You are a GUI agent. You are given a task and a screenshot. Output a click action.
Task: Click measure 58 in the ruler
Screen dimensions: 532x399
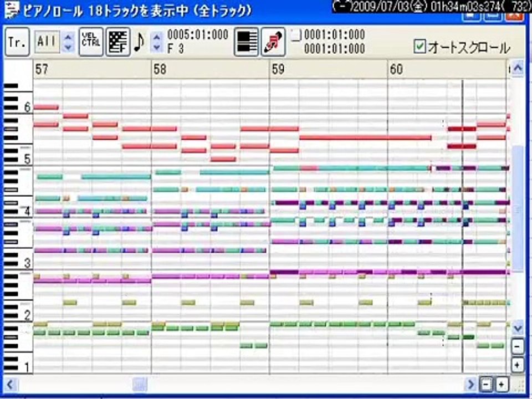click(160, 69)
